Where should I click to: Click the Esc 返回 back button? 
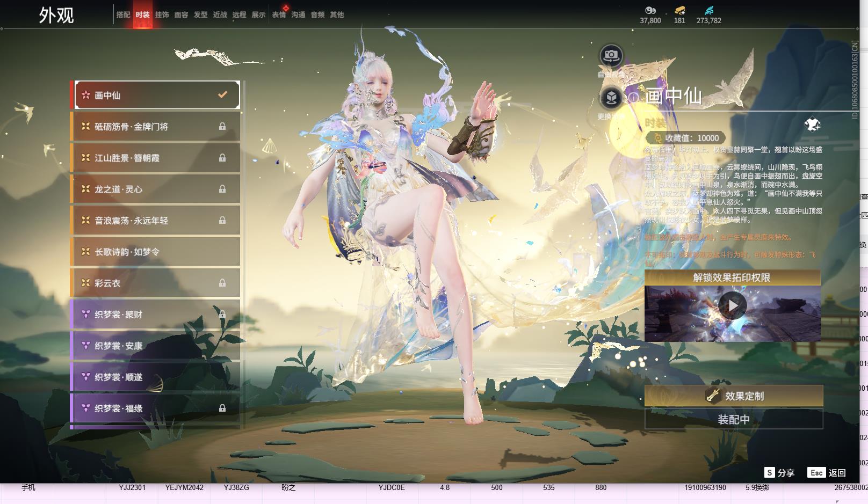click(827, 472)
